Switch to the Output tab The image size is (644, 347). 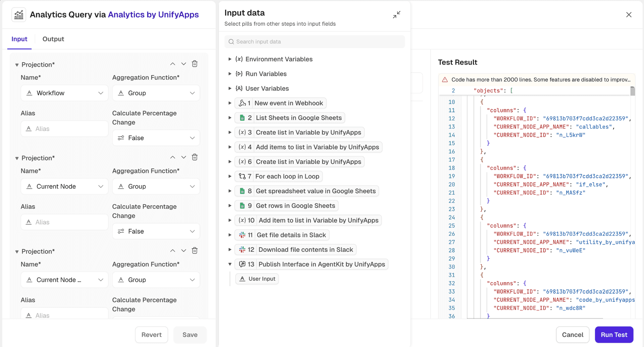pyautogui.click(x=53, y=39)
